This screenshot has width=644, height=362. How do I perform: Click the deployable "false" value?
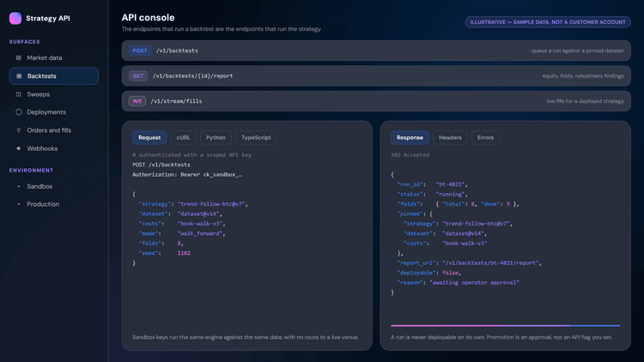(450, 273)
